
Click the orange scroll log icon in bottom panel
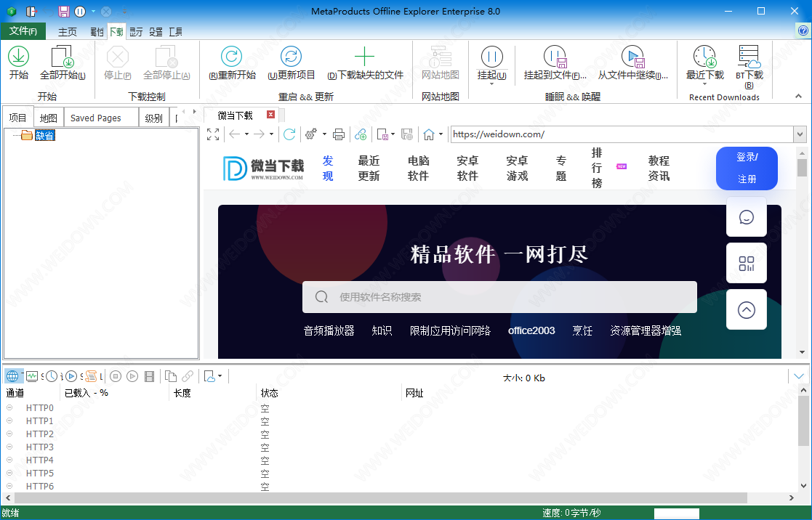coord(91,376)
